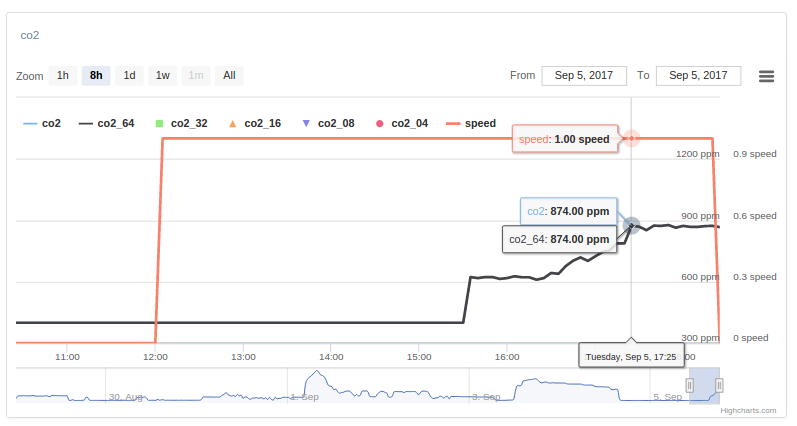Click the speed data point marker at 17:25

tap(631, 138)
